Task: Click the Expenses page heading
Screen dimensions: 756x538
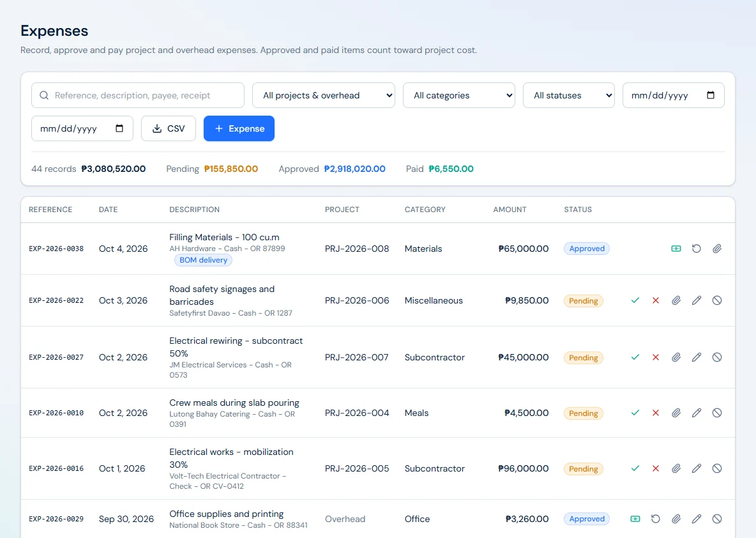Action: click(x=54, y=31)
